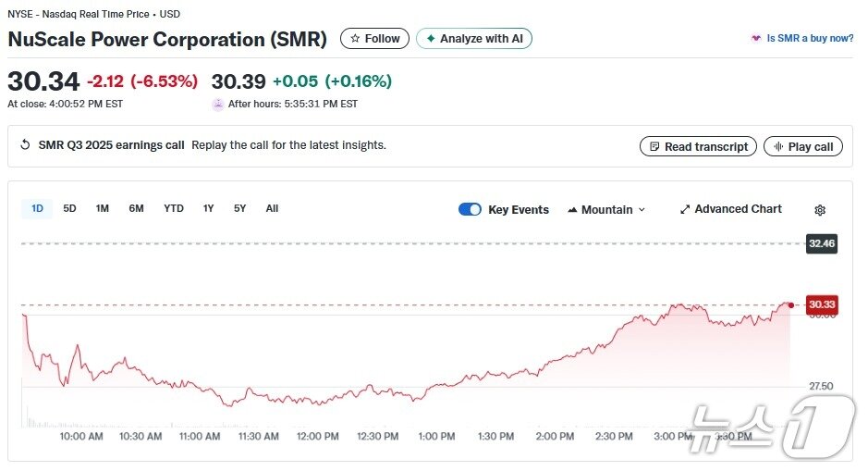Click the 32.46 previous close label
868x471 pixels.
821,244
